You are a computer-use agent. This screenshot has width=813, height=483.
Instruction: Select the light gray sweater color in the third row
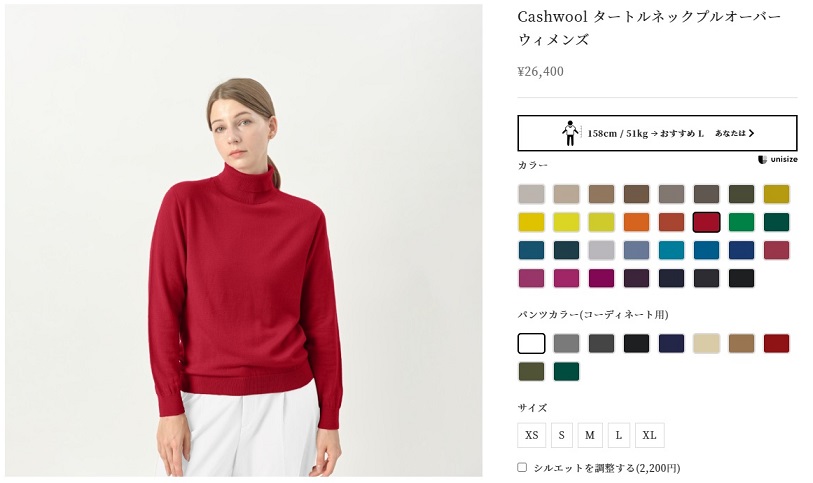(x=601, y=250)
